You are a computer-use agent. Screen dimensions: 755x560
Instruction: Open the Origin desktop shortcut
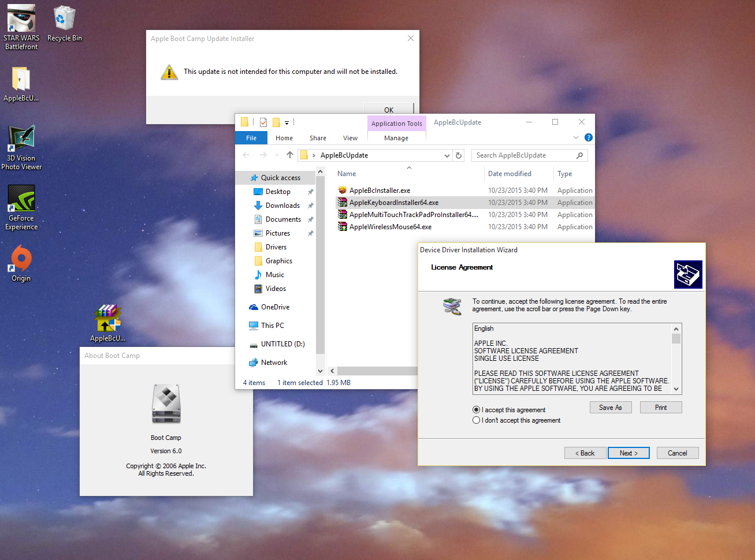pyautogui.click(x=21, y=263)
